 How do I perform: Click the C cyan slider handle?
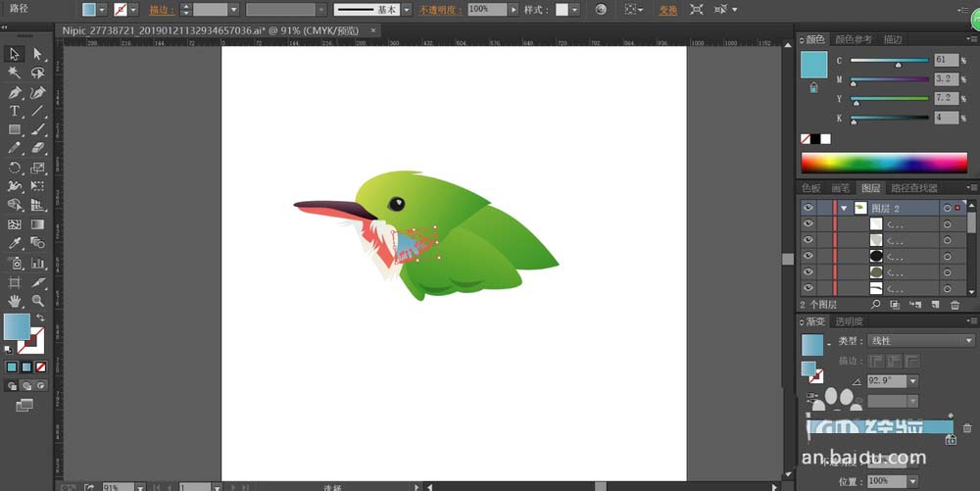899,65
